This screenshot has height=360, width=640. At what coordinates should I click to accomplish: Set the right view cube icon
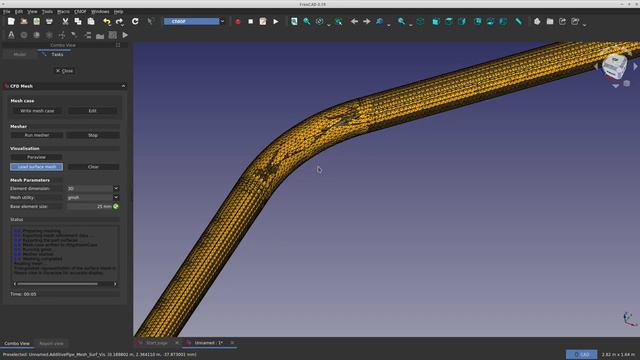tap(462, 21)
